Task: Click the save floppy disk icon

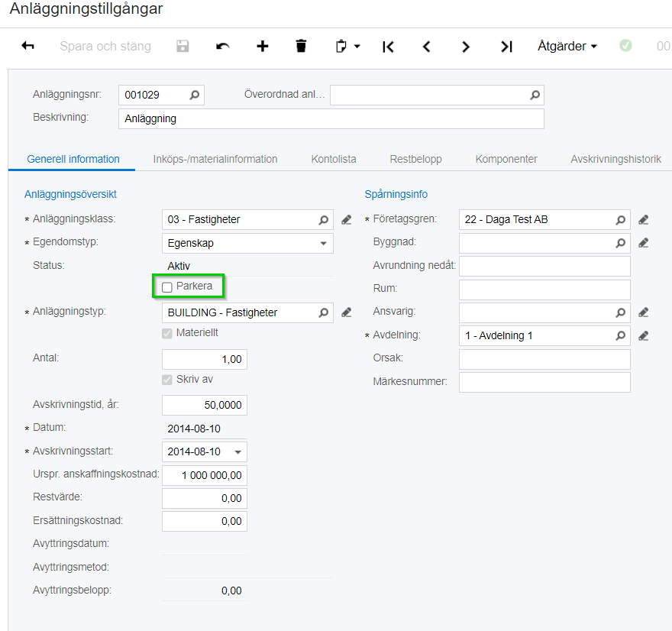Action: pos(183,46)
